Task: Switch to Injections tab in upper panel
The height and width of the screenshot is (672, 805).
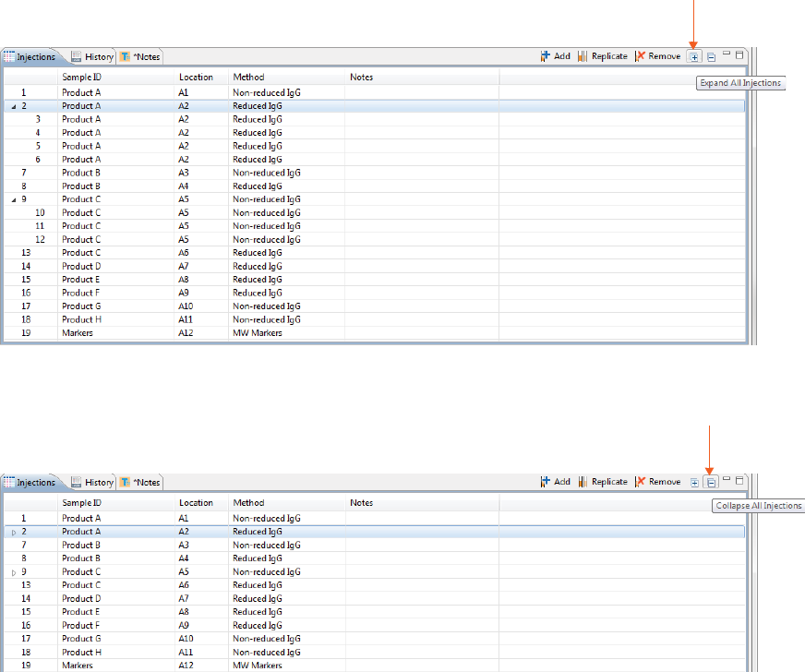Action: (x=30, y=57)
